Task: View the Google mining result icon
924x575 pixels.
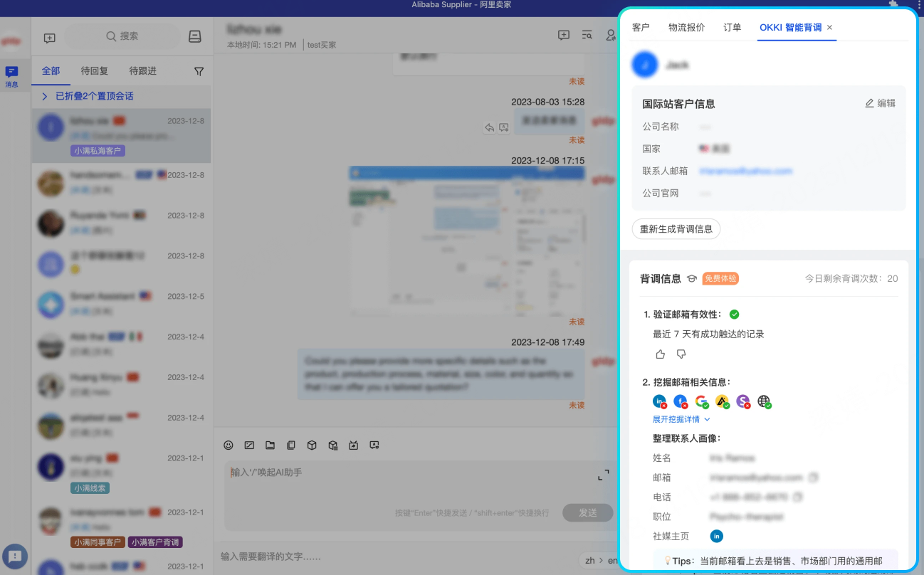Action: point(702,402)
